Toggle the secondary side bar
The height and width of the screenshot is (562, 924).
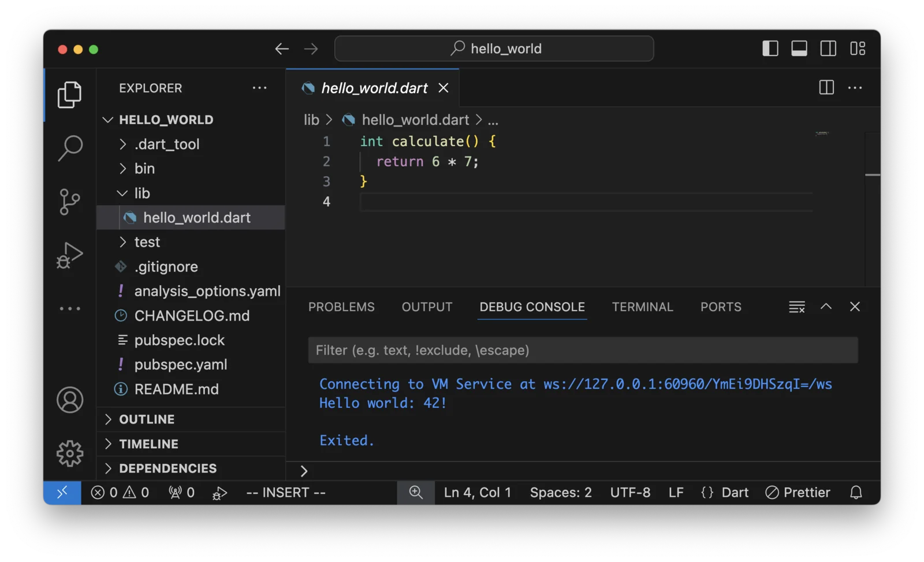coord(828,49)
